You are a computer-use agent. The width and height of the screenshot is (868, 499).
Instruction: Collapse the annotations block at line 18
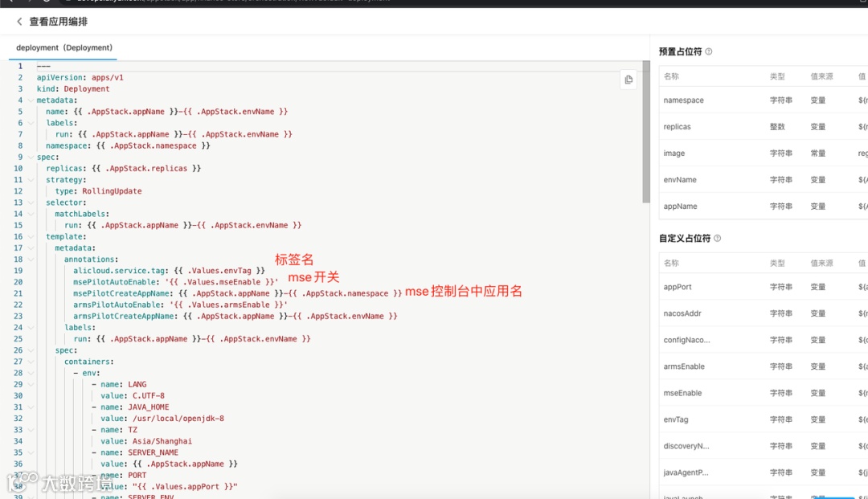[x=31, y=260]
